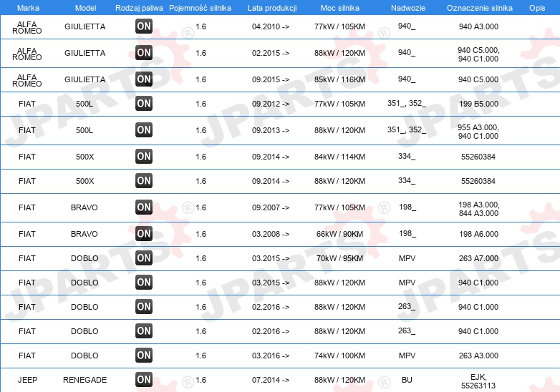Select engine code 263 A3.000
Viewport: 560px width, 392px height.
pos(478,356)
